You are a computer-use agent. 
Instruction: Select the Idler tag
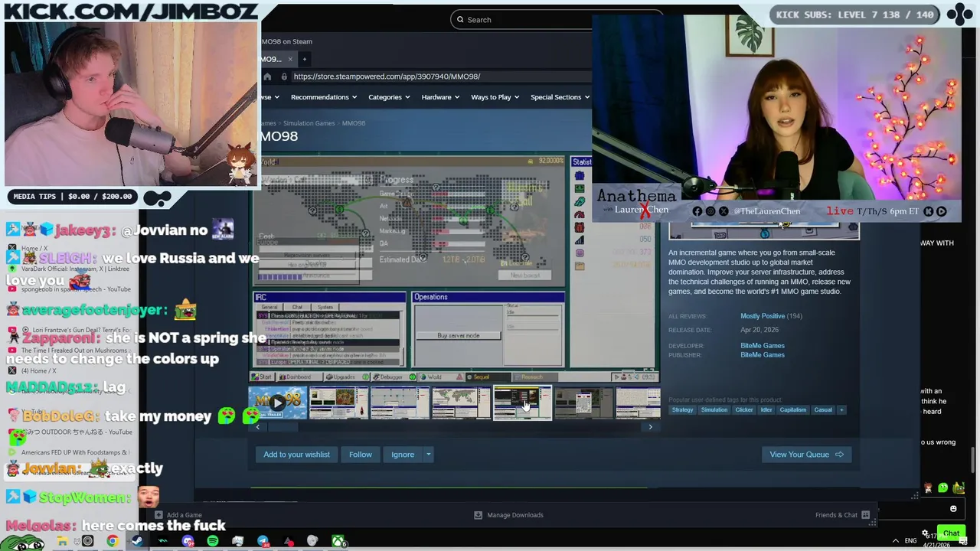pos(766,410)
